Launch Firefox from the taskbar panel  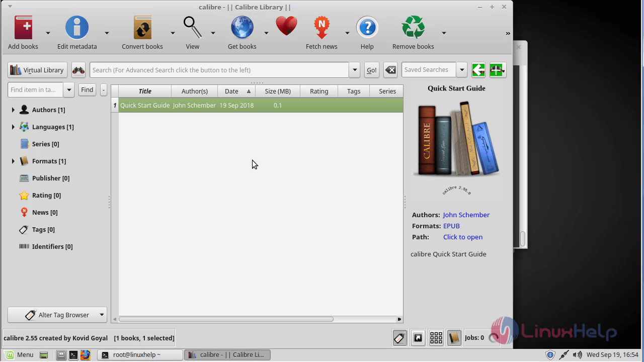point(85,355)
